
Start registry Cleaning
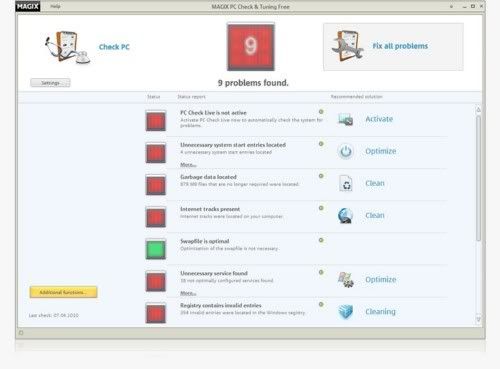(x=380, y=312)
